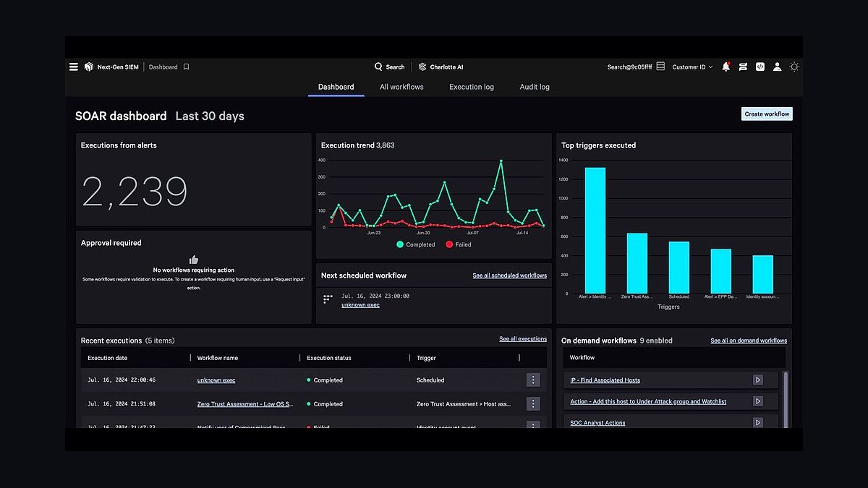Click the highest peak on execution trend line
Screen dimensions: 868x488
tap(501, 161)
